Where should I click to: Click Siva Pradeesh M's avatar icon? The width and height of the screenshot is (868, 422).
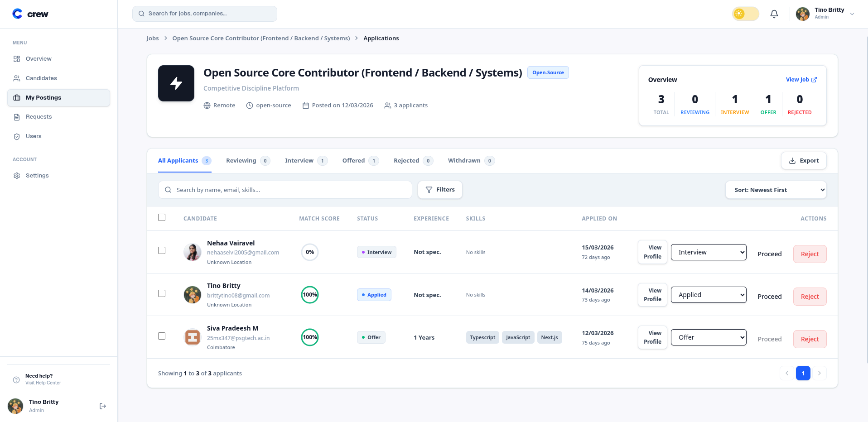[193, 337]
